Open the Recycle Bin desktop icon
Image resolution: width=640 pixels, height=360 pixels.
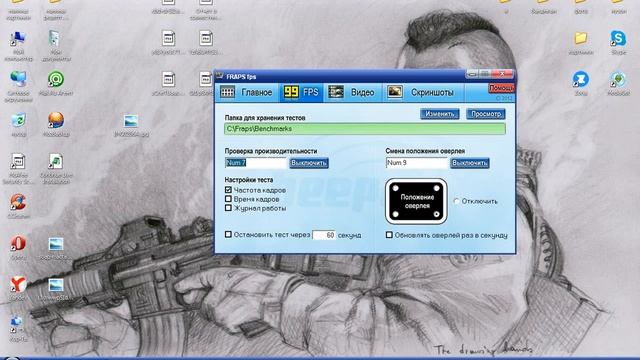point(18,124)
